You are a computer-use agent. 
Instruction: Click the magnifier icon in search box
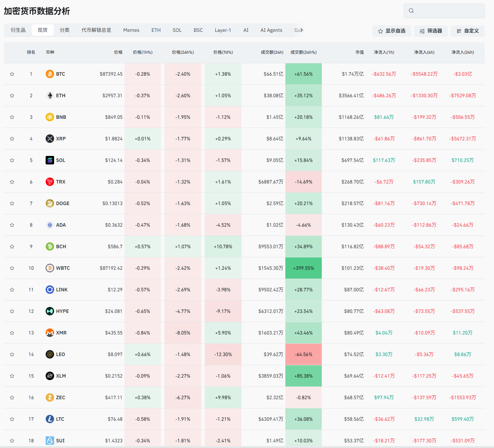pyautogui.click(x=411, y=11)
